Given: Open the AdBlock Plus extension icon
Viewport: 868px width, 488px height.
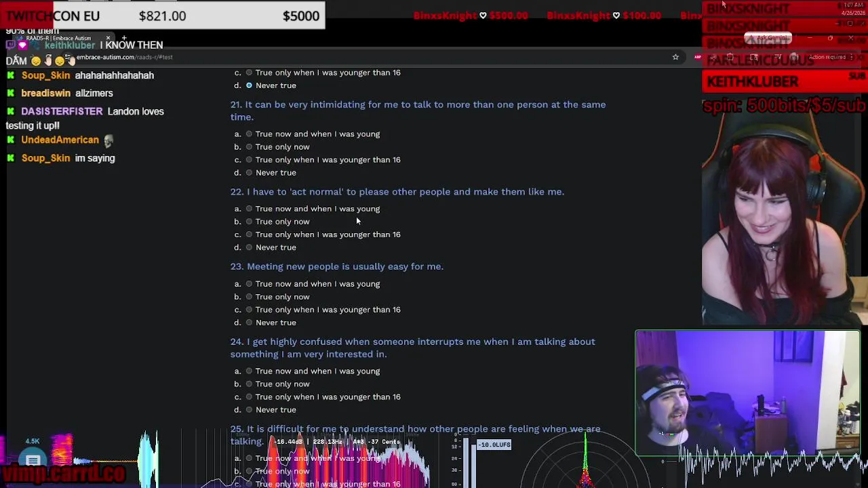Looking at the screenshot, I should [698, 57].
